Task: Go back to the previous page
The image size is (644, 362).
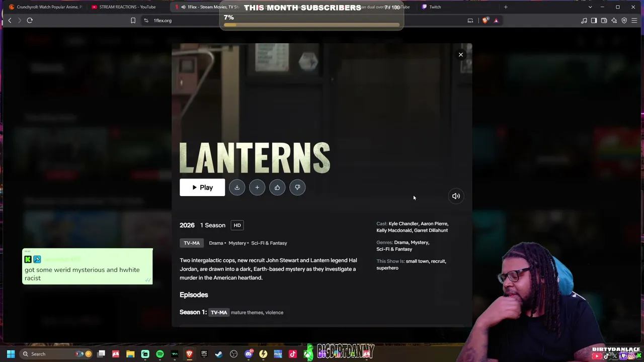Action: (x=10, y=21)
